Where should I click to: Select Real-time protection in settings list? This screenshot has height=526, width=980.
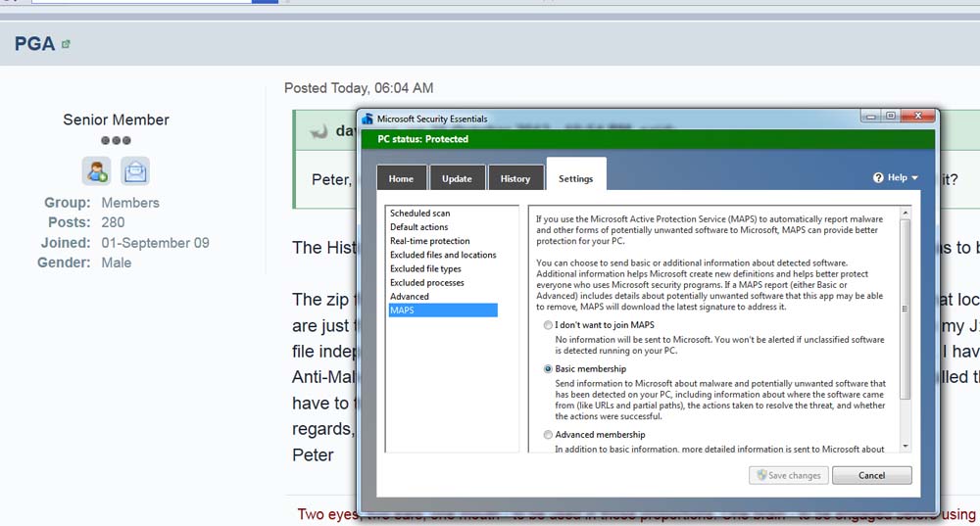click(x=429, y=241)
